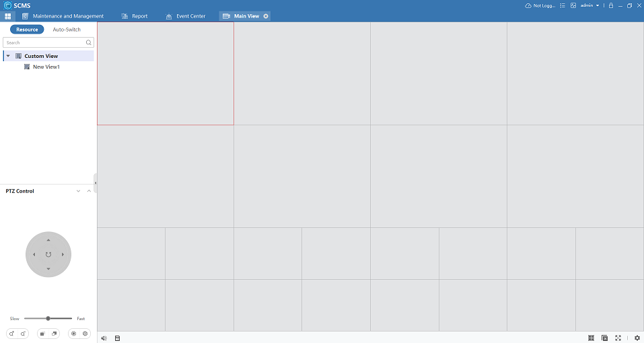
Task: Lock the client with the padlock icon
Action: (610, 5)
